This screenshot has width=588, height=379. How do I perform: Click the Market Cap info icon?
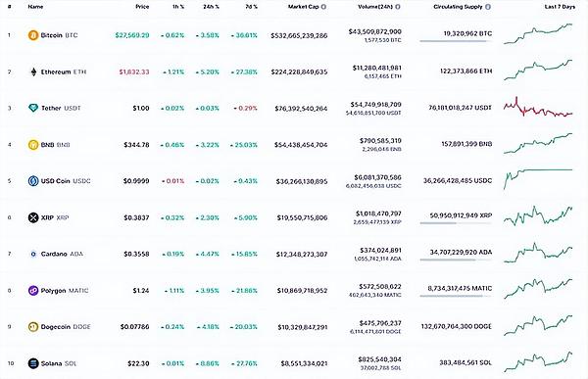[x=323, y=7]
